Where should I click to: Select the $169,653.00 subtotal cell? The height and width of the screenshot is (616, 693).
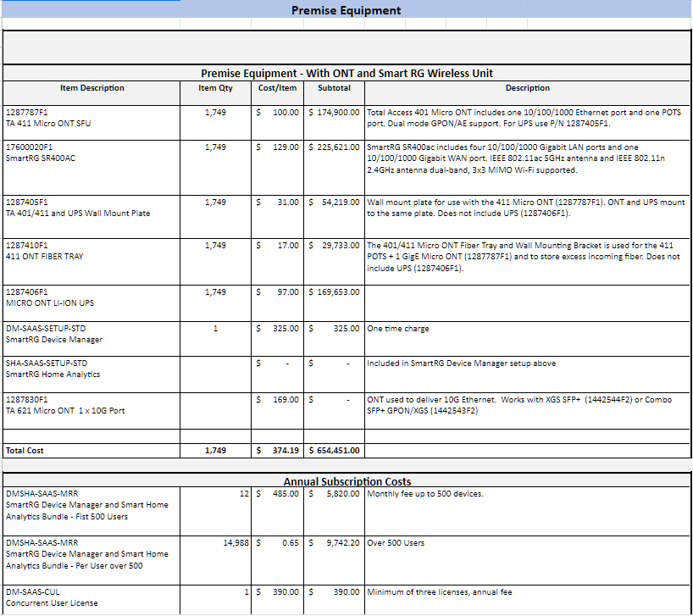click(334, 303)
